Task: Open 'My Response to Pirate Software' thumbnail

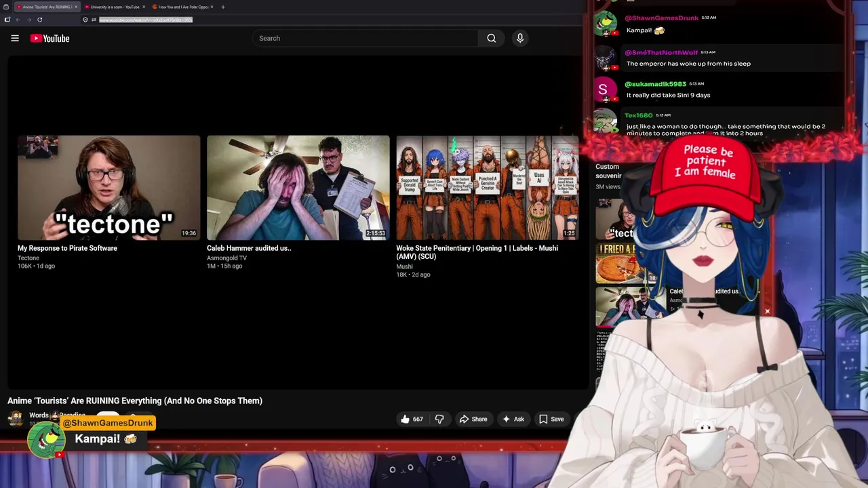Action: (108, 188)
